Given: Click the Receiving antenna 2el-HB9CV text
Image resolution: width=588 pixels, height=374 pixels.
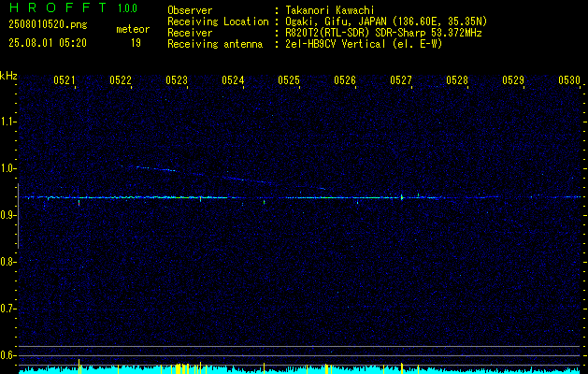Looking at the screenshot, I should pyautogui.click(x=364, y=44).
